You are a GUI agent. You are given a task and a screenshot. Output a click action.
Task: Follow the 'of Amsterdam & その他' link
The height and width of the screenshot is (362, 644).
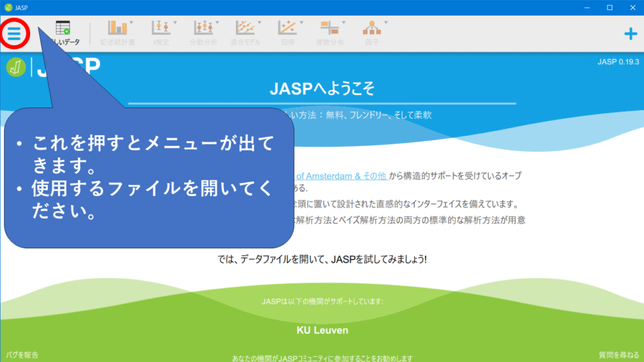(341, 176)
